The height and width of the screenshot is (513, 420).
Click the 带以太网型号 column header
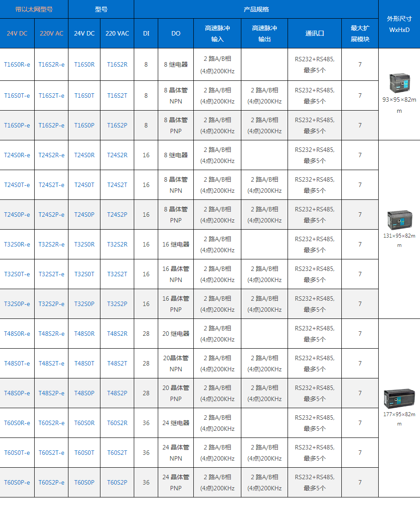[34, 9]
